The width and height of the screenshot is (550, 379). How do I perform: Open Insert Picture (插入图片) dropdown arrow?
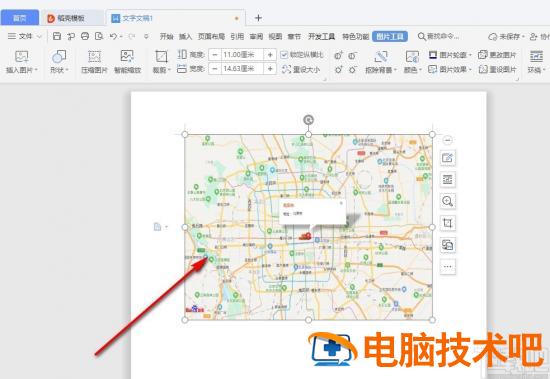[x=36, y=70]
